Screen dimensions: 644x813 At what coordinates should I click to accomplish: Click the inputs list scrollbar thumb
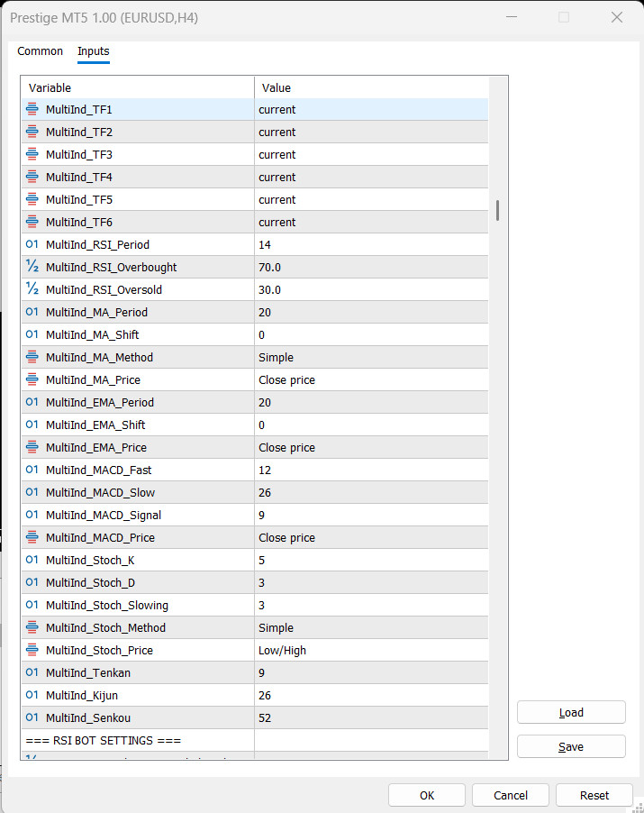[x=497, y=211]
